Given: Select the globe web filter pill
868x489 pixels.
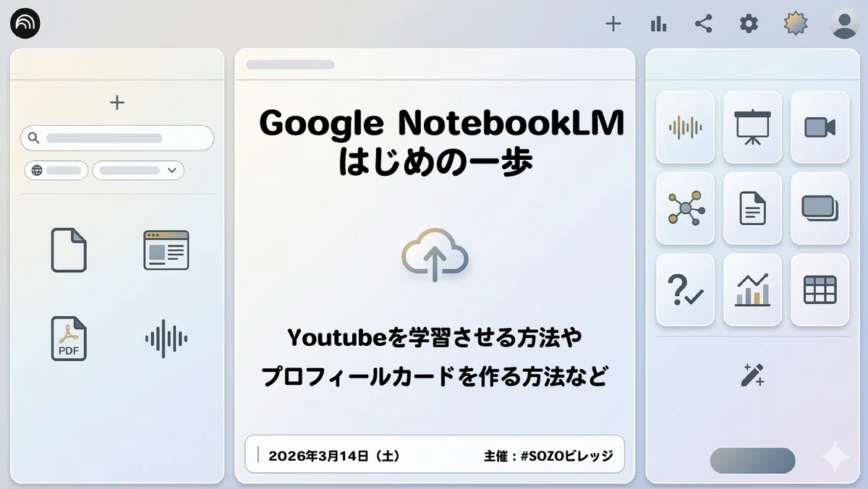Looking at the screenshot, I should click(56, 171).
